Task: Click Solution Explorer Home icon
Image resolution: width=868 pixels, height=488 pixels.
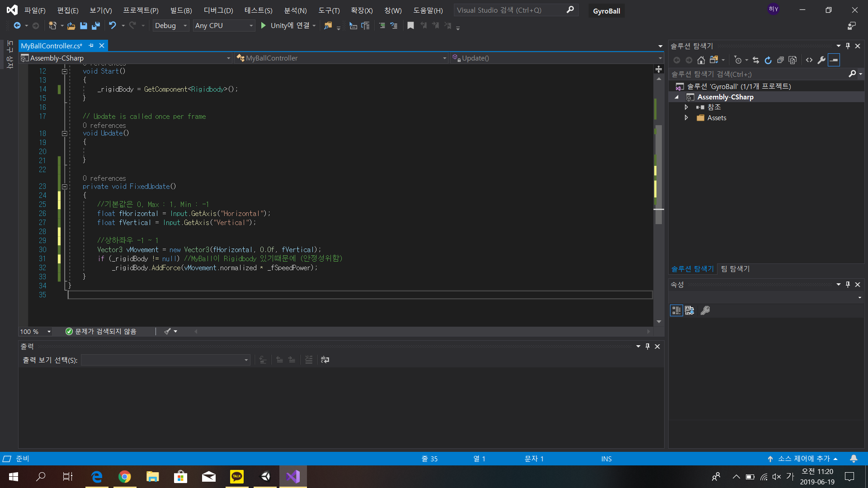Action: [701, 60]
